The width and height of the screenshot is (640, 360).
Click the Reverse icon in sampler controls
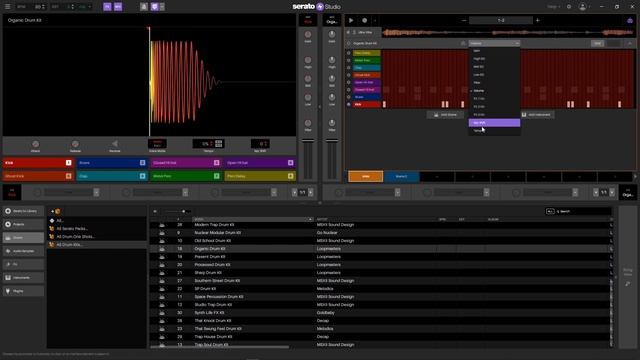click(115, 144)
